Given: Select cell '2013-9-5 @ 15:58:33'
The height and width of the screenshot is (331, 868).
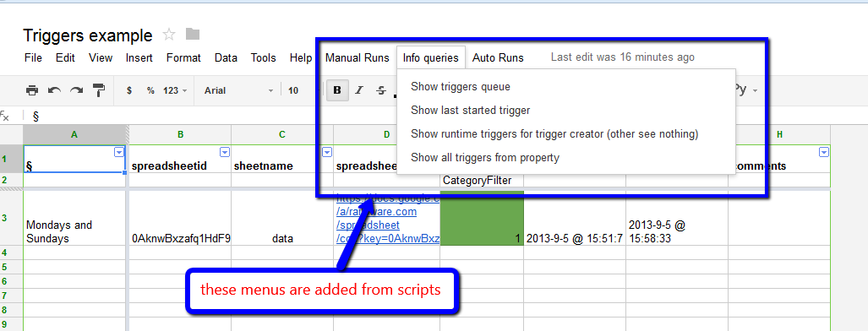Looking at the screenshot, I should (x=677, y=219).
